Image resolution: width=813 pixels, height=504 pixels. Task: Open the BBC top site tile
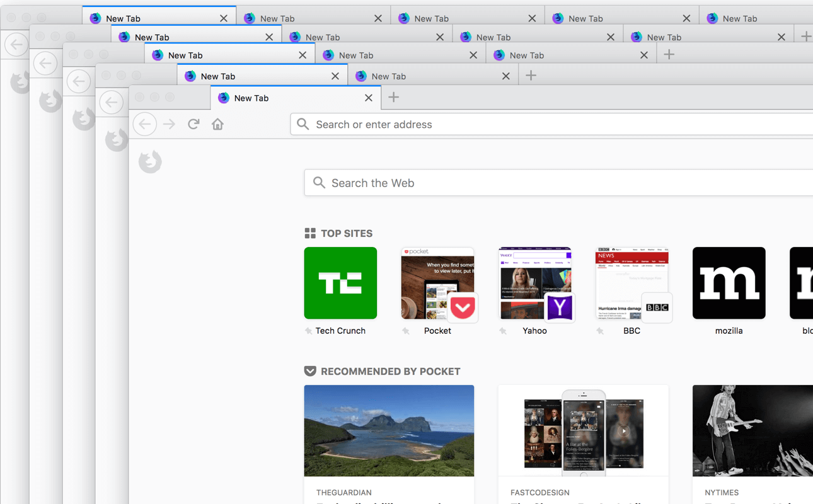(x=631, y=283)
